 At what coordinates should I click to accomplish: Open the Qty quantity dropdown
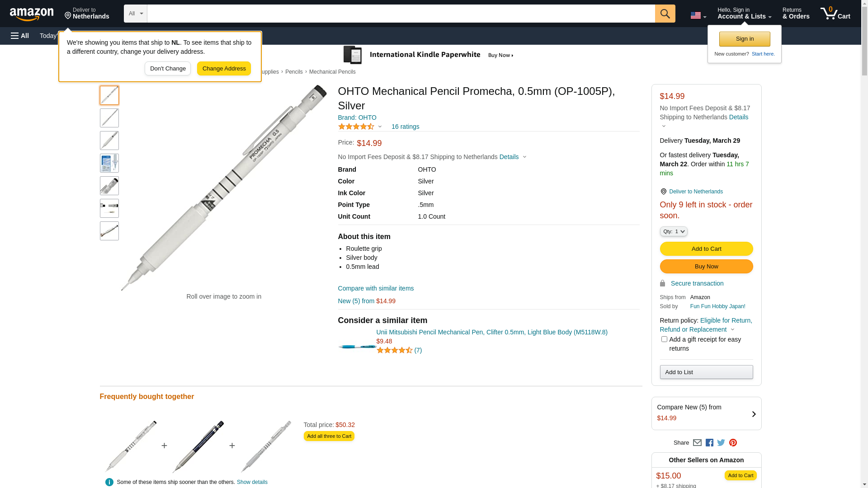click(x=674, y=231)
